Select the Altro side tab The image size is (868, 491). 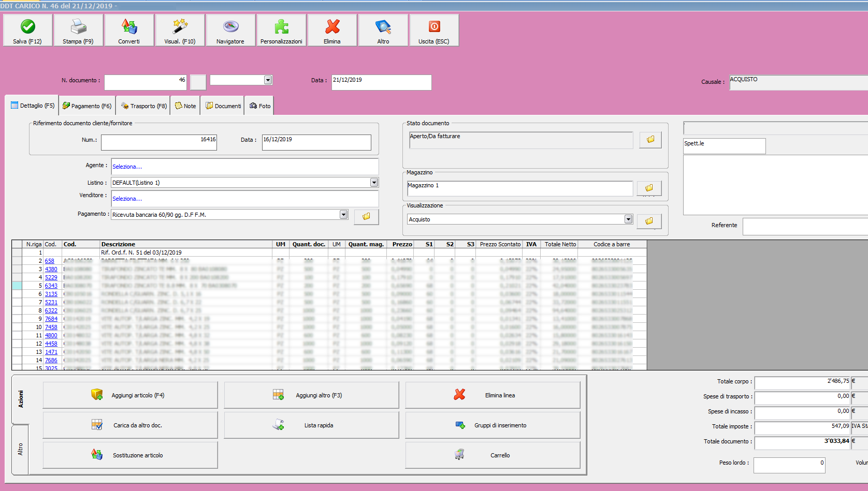[20, 449]
